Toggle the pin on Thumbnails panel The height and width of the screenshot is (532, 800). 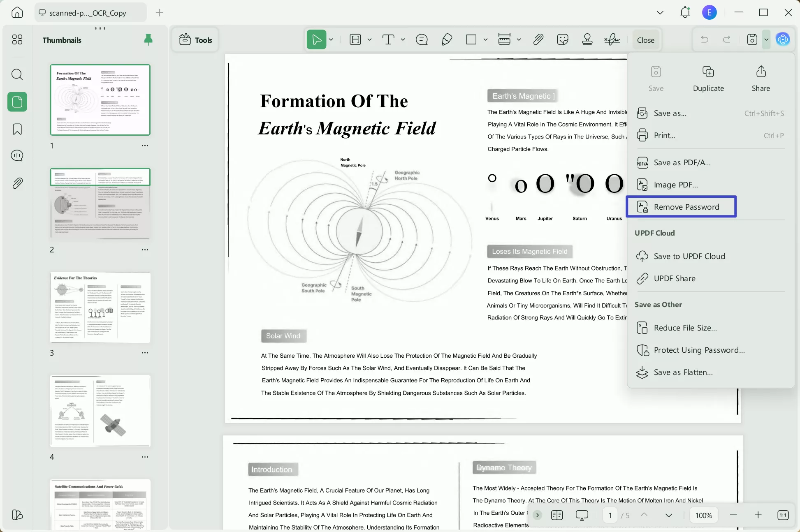tap(148, 39)
